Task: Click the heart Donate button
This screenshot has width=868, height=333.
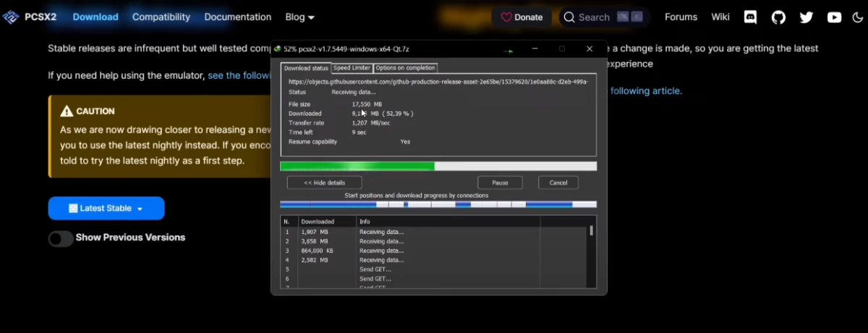Action: coord(522,17)
